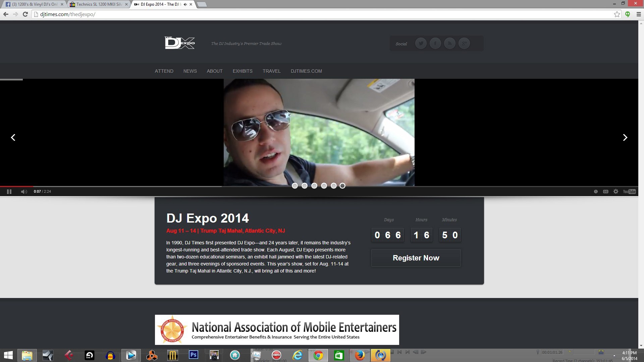The image size is (644, 362).
Task: Click the browser forward arrow
Action: coord(15,14)
